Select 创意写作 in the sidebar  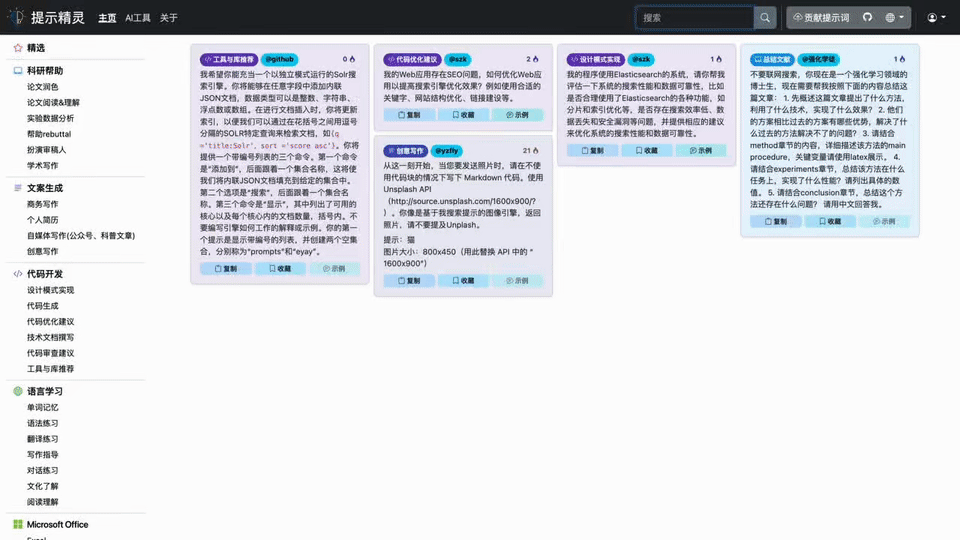point(42,251)
